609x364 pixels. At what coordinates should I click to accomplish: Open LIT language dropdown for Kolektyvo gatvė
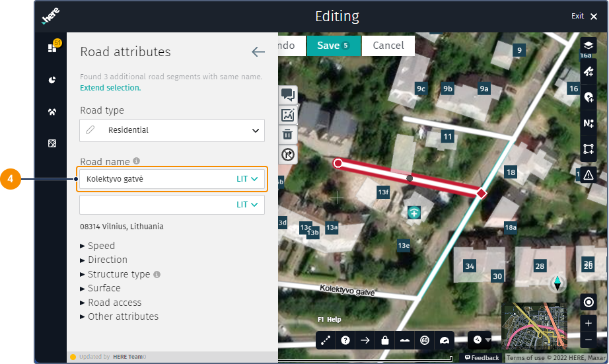(x=247, y=179)
